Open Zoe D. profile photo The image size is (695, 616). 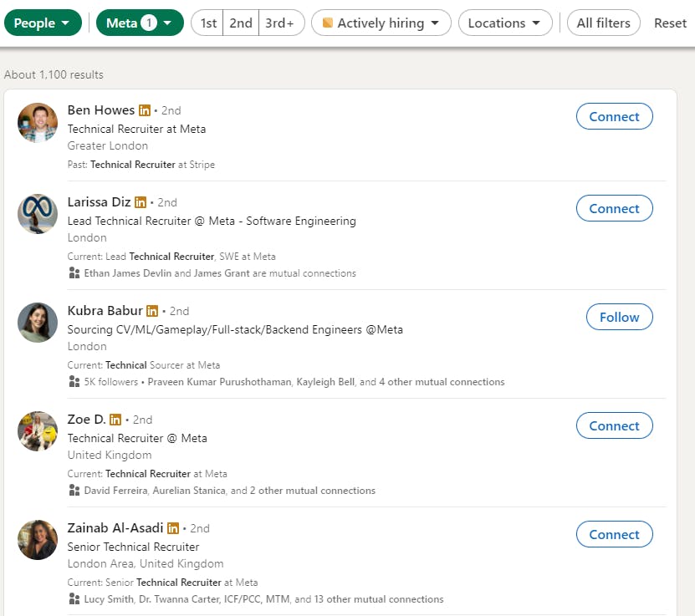point(38,431)
